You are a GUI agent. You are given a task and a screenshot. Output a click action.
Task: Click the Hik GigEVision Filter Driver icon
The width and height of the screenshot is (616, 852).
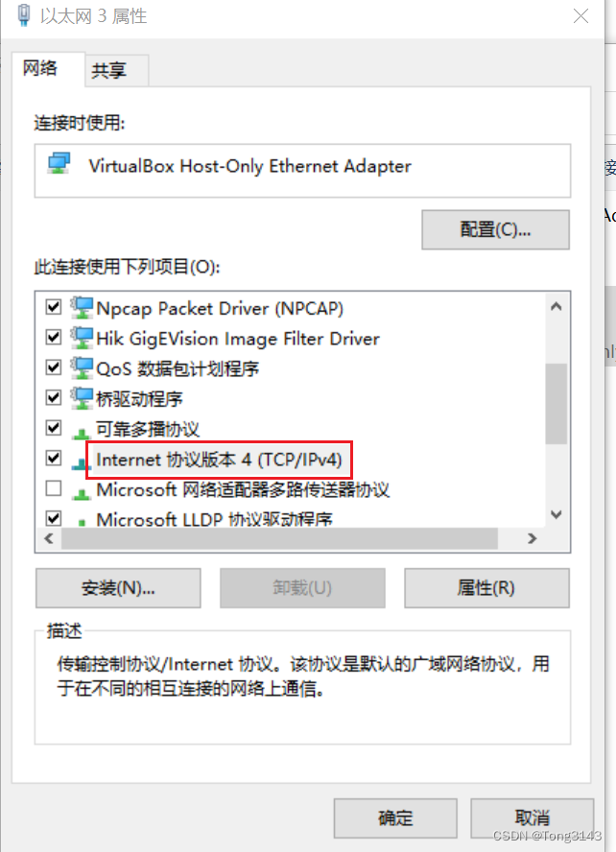point(82,338)
